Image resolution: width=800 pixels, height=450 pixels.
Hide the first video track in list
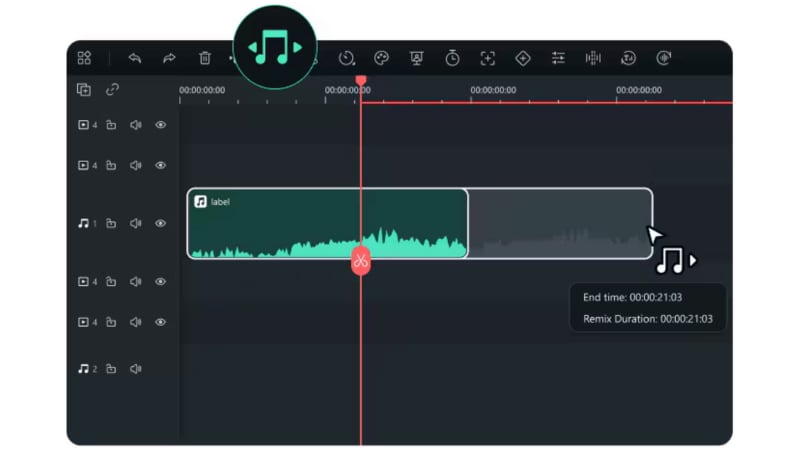tap(160, 125)
